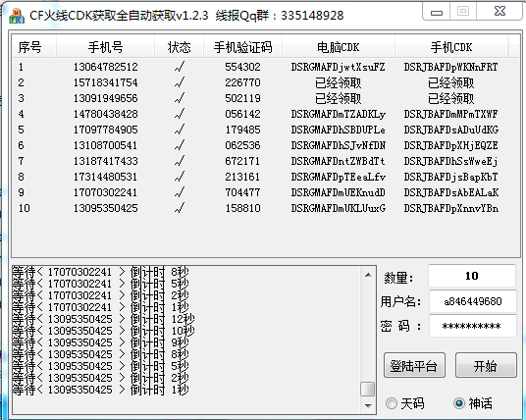Click the log scrollbar down arrow
The image size is (526, 420).
point(368,406)
